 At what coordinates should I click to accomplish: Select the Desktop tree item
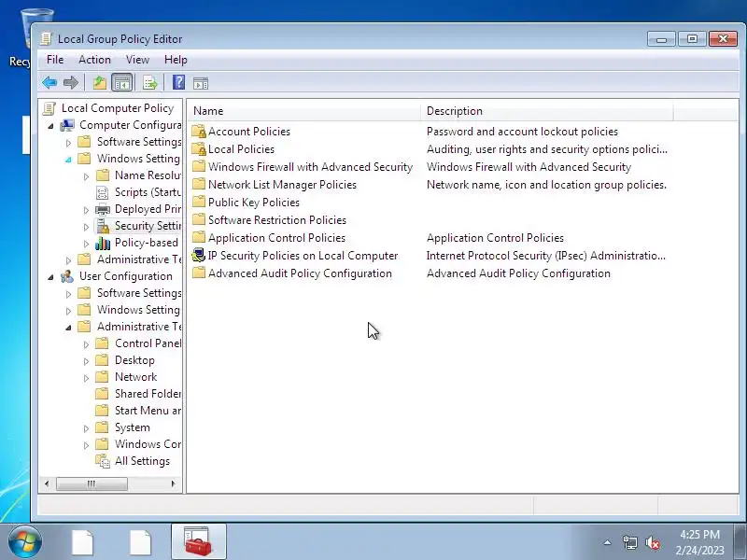click(134, 360)
